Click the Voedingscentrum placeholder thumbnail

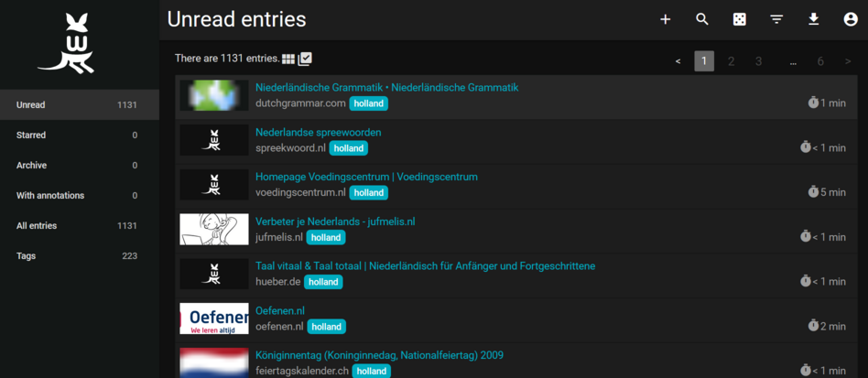pyautogui.click(x=214, y=184)
